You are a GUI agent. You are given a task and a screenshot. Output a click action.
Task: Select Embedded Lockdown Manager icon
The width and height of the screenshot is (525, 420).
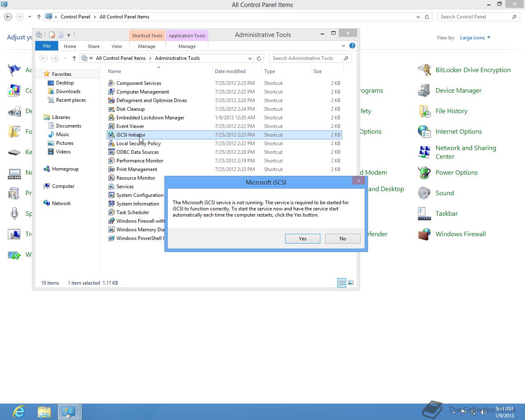pyautogui.click(x=111, y=118)
